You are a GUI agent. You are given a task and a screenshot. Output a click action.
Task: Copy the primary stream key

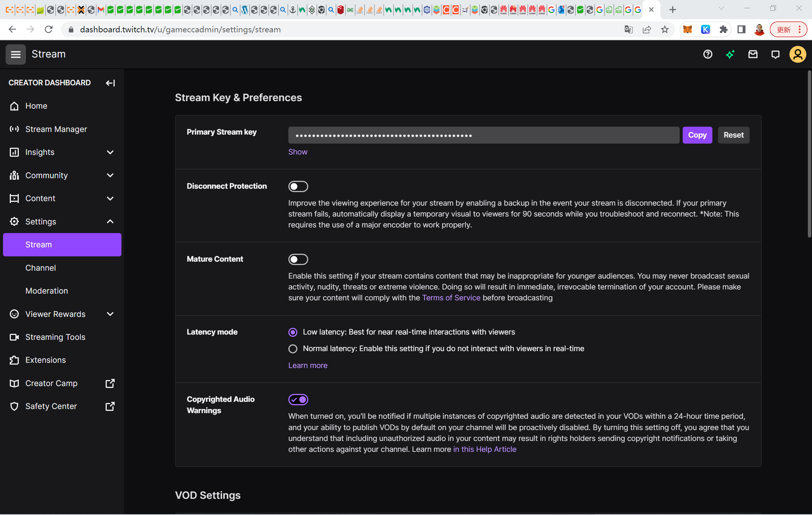[x=697, y=135]
